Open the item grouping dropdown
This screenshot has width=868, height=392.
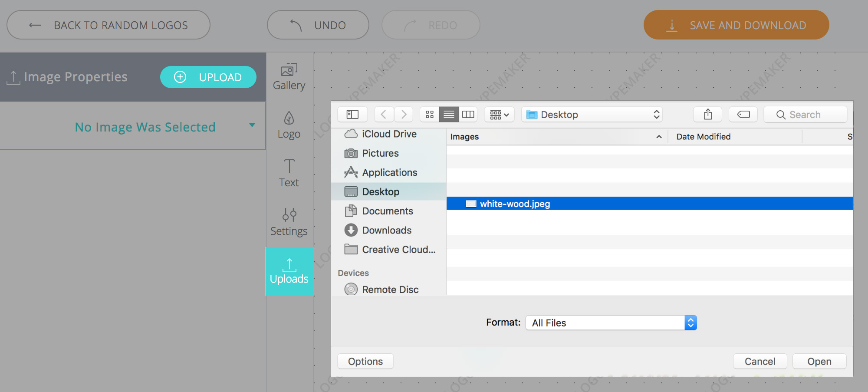tap(499, 115)
